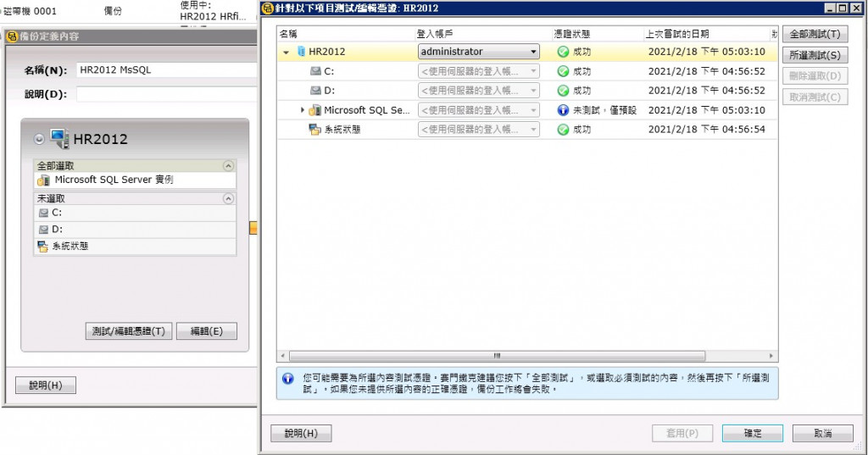Click the scrollbar right arrow in credentials list
This screenshot has width=868, height=455.
(771, 356)
